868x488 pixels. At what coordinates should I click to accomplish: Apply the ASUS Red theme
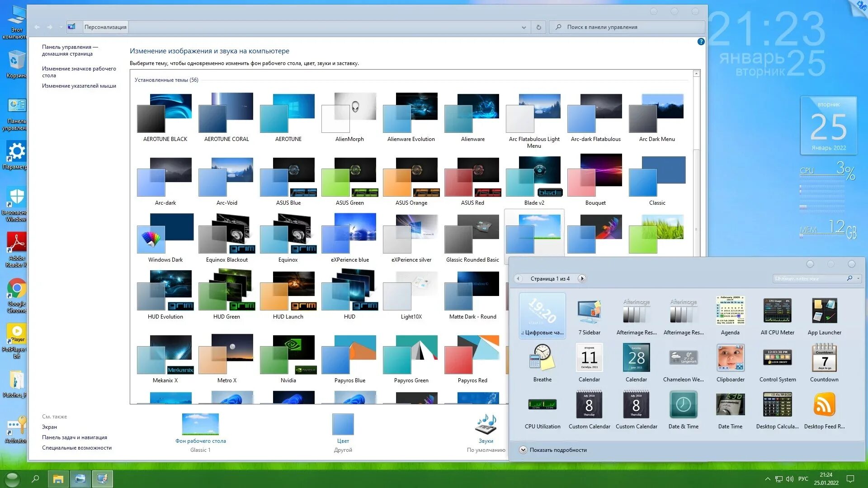point(472,178)
